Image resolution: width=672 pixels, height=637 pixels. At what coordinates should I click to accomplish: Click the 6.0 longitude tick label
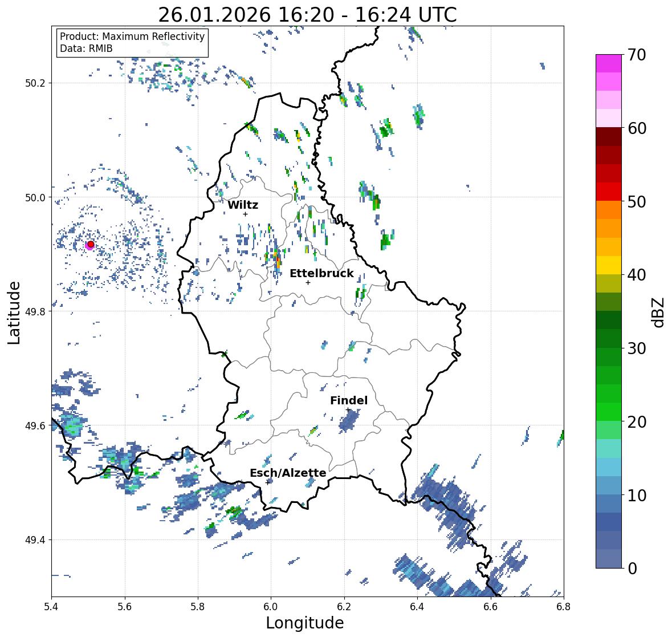pos(271,607)
